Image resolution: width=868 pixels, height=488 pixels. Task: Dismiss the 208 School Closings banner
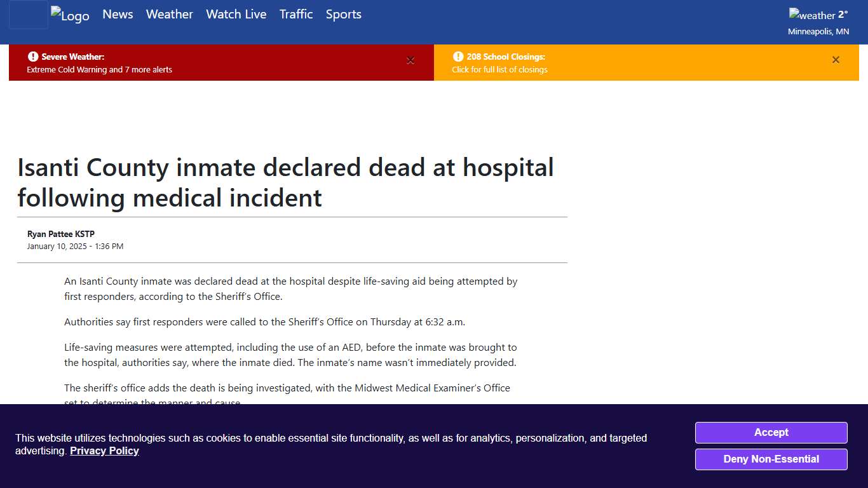[836, 60]
